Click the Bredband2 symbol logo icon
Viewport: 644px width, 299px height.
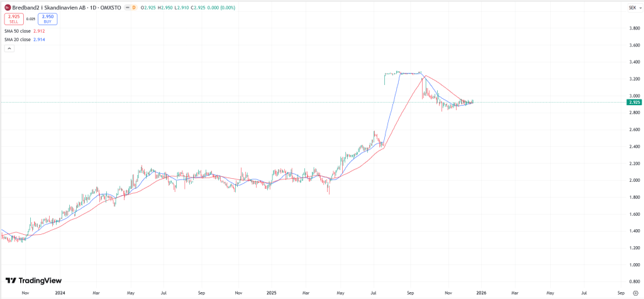7,7
